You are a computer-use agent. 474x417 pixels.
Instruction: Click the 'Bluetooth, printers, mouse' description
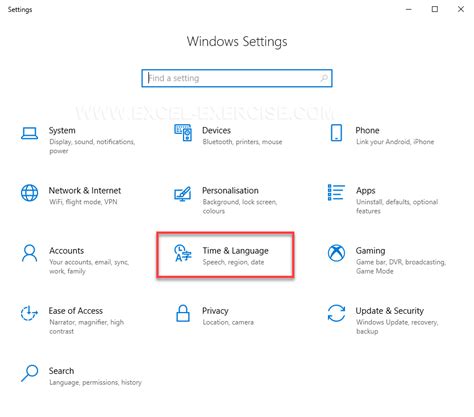(x=242, y=142)
